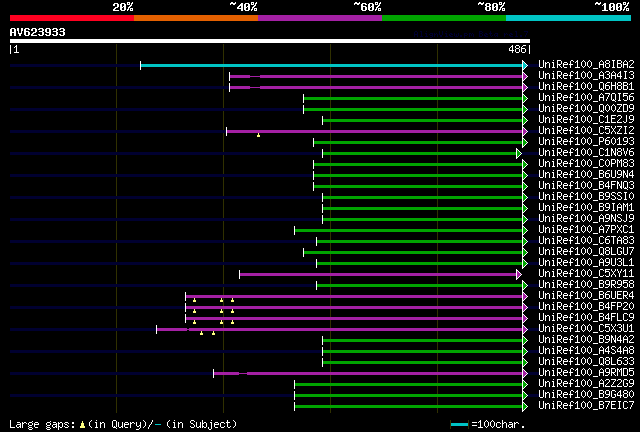Click the cyan arrowhead ending A8IBA2 alignment
Image resolution: width=640 pixels, height=432 pixels.
click(x=525, y=65)
